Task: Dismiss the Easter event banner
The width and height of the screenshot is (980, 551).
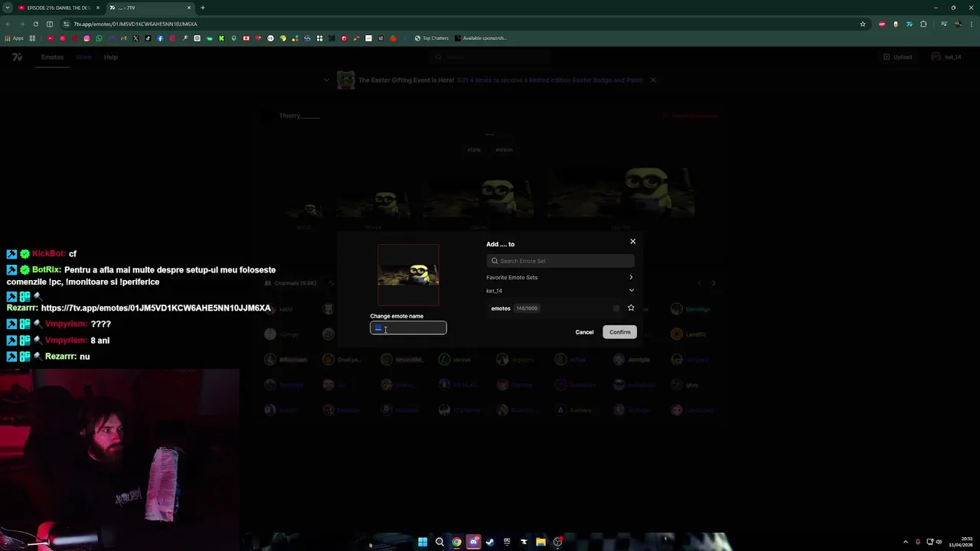Action: click(652, 80)
